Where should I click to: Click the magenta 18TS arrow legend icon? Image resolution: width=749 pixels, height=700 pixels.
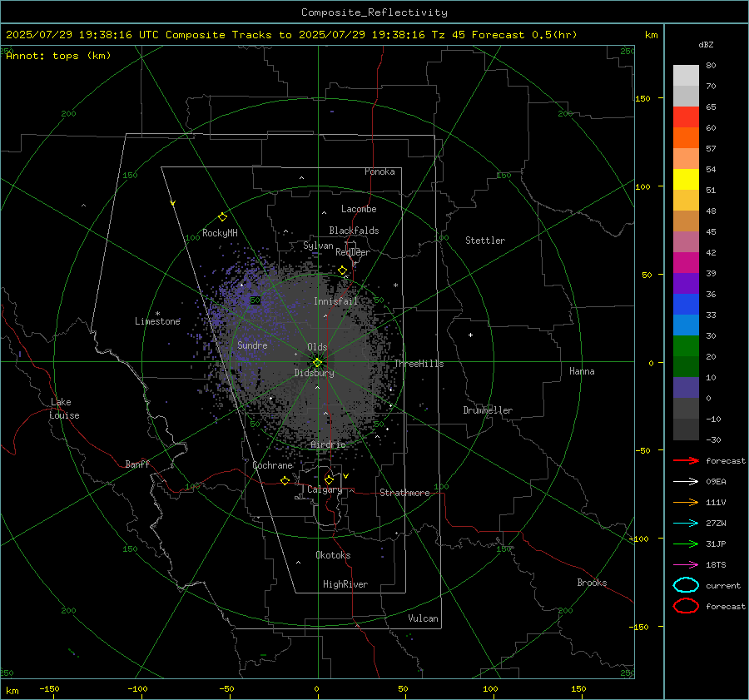coord(686,565)
